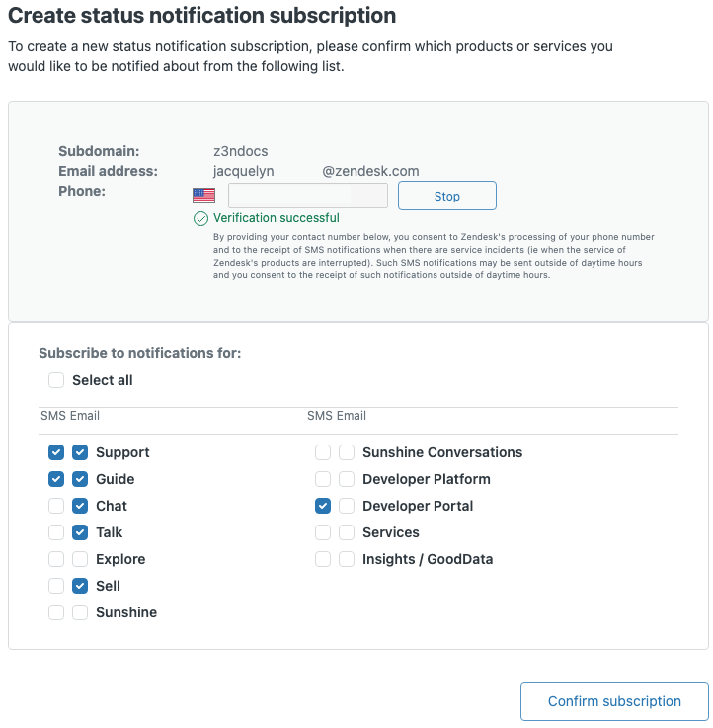
Task: Click Confirm subscription button
Action: pyautogui.click(x=613, y=701)
